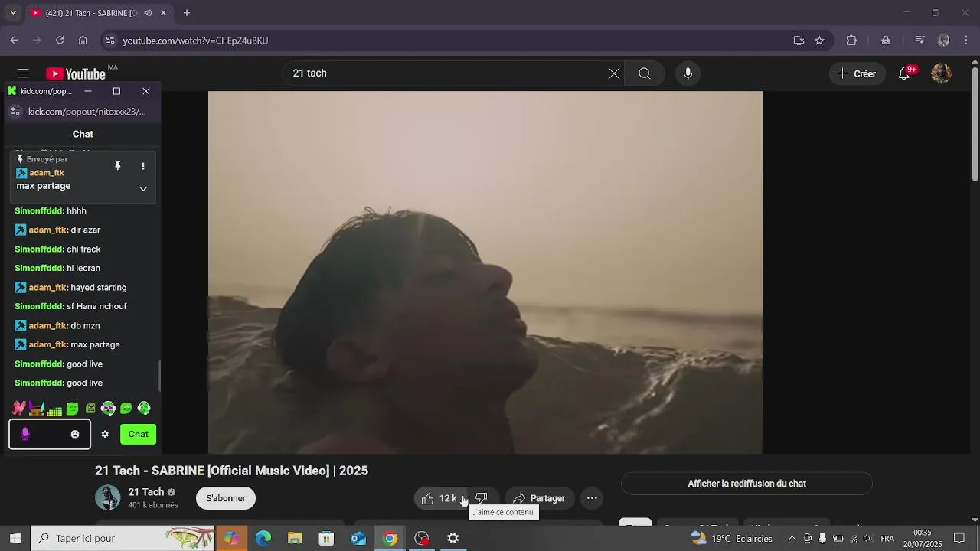Open the volume control in tray
The image size is (980, 551).
coord(867,538)
